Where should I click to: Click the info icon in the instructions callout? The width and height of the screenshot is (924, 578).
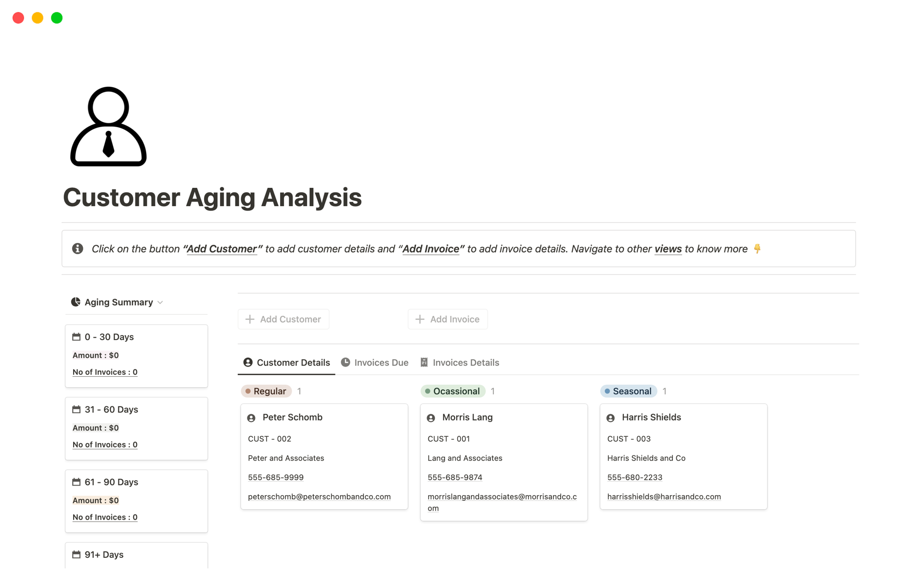(77, 249)
